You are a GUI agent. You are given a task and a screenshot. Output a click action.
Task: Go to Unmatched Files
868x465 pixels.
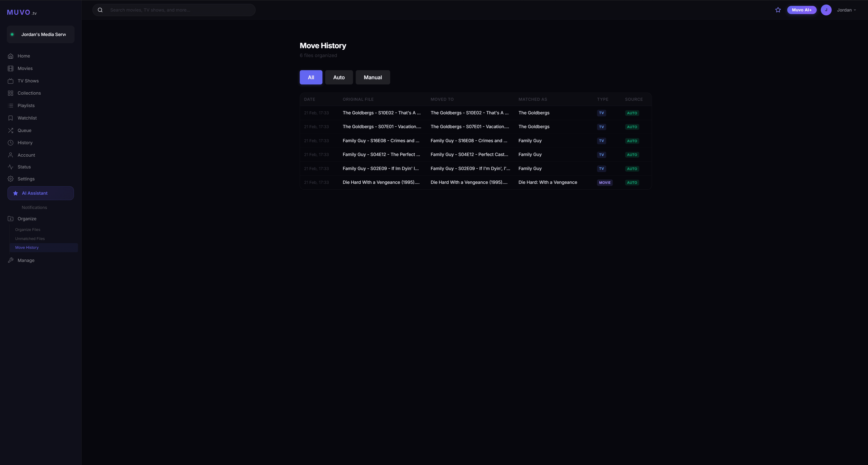30,238
